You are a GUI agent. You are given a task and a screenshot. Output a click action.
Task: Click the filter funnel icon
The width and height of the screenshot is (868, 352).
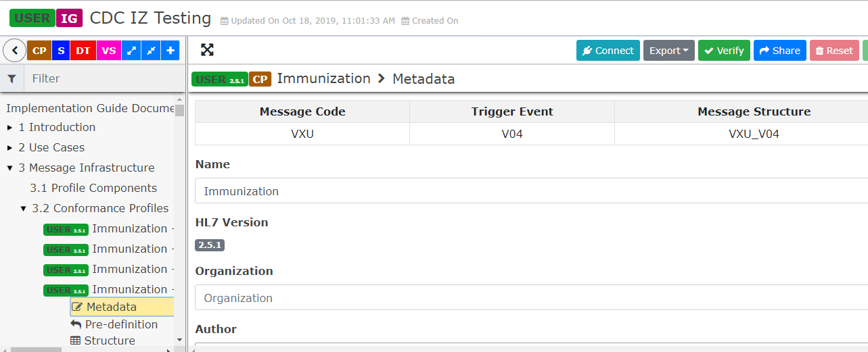pyautogui.click(x=12, y=78)
